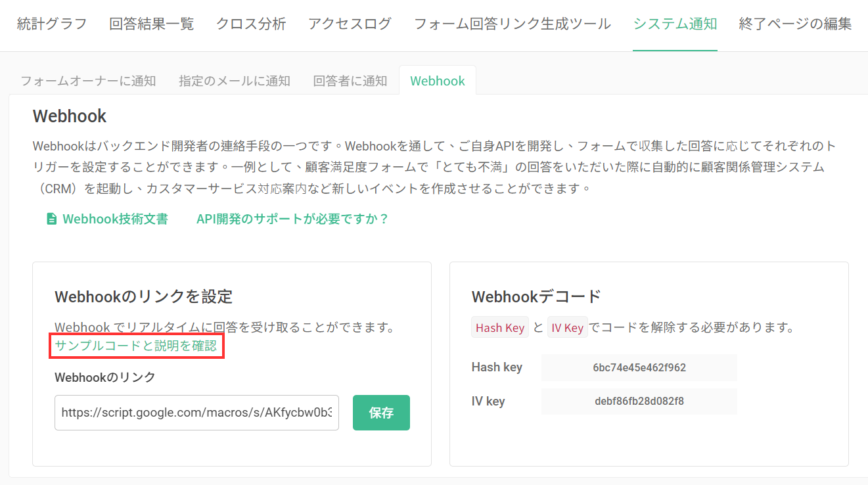This screenshot has width=868, height=485.
Task: Click the document icon beside Webhook技術文書
Action: click(52, 219)
